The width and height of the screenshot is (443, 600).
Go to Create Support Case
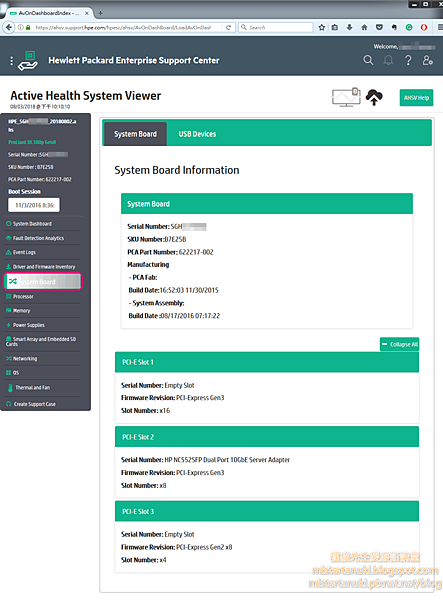(x=34, y=404)
